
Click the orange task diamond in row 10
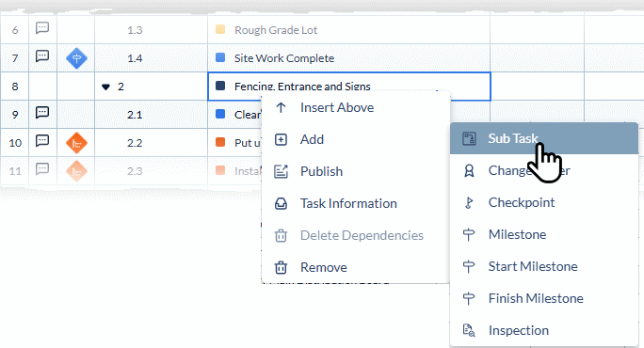pos(76,143)
